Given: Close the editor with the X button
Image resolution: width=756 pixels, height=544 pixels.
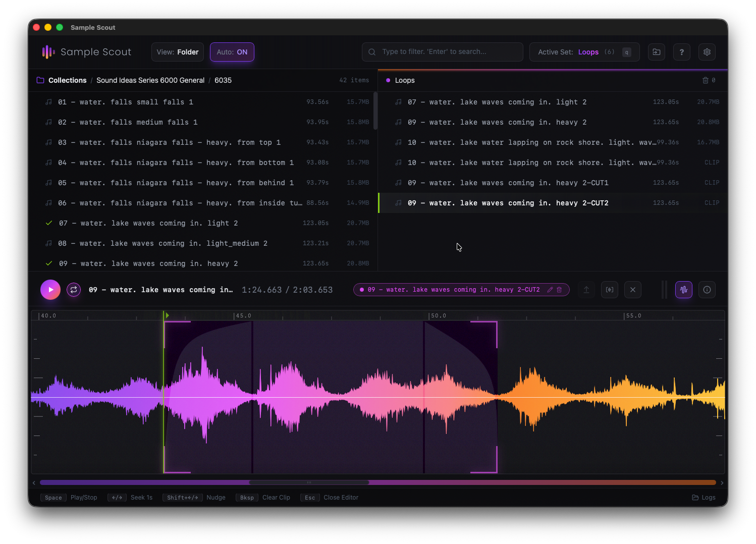Looking at the screenshot, I should 633,290.
